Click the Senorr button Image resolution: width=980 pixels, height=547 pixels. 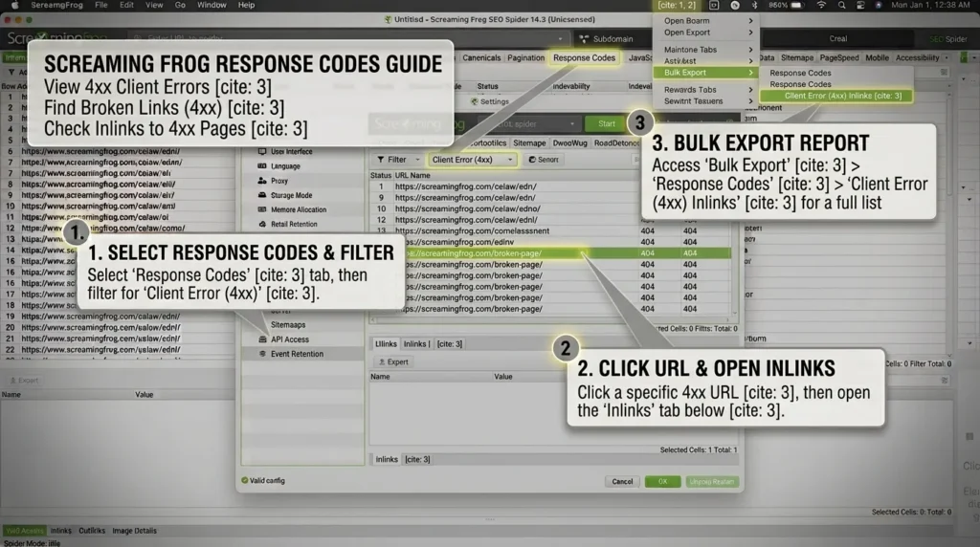click(544, 160)
